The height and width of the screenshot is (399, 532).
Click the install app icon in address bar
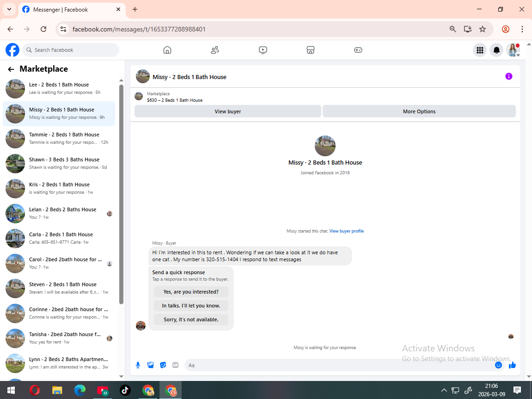pos(468,29)
